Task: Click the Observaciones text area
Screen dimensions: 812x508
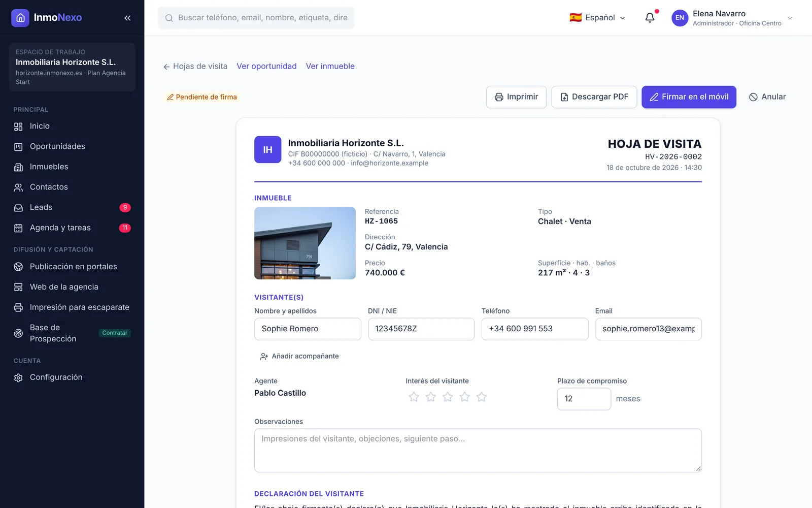Action: (x=478, y=451)
